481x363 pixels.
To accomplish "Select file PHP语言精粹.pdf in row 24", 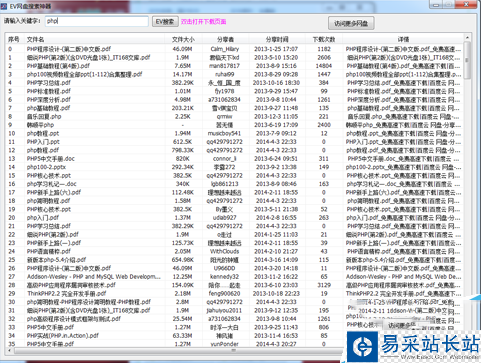I will [x=49, y=251].
